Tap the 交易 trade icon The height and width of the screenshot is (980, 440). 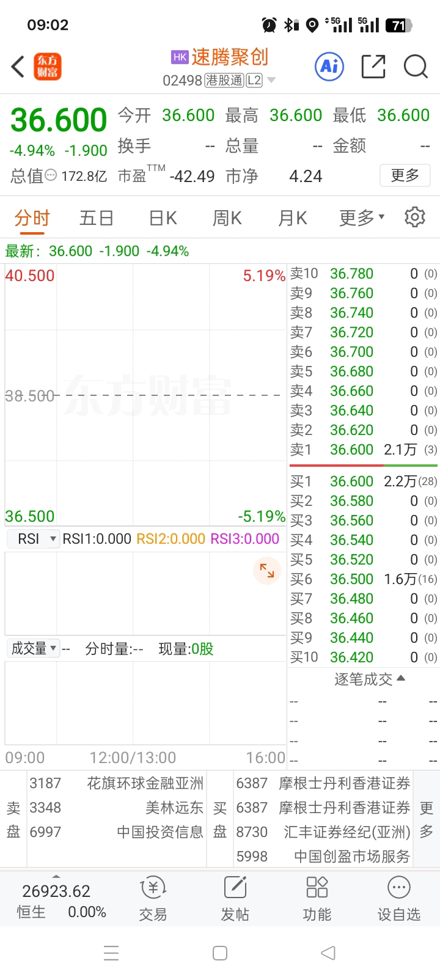click(153, 898)
